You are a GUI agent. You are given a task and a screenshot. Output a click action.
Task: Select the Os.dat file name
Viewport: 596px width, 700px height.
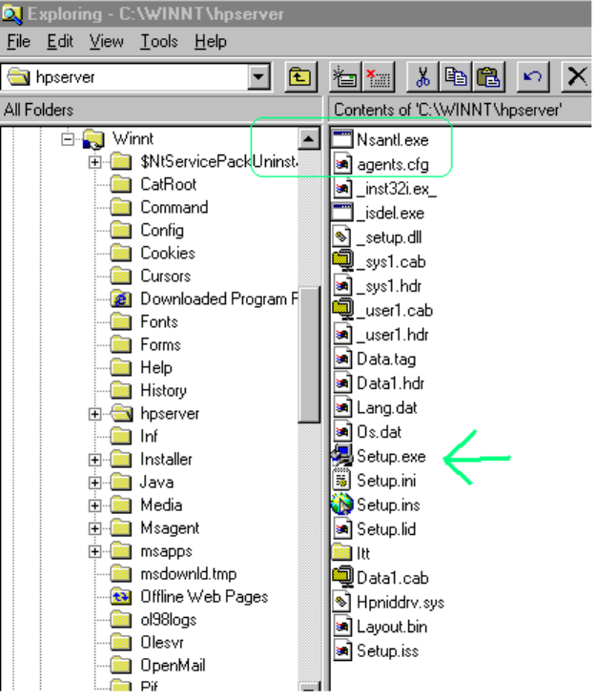pos(379,434)
